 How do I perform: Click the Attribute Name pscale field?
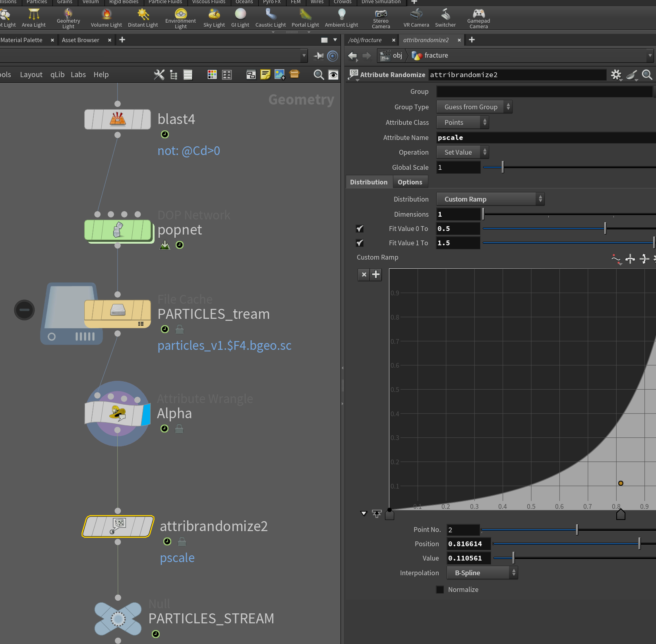pyautogui.click(x=546, y=138)
